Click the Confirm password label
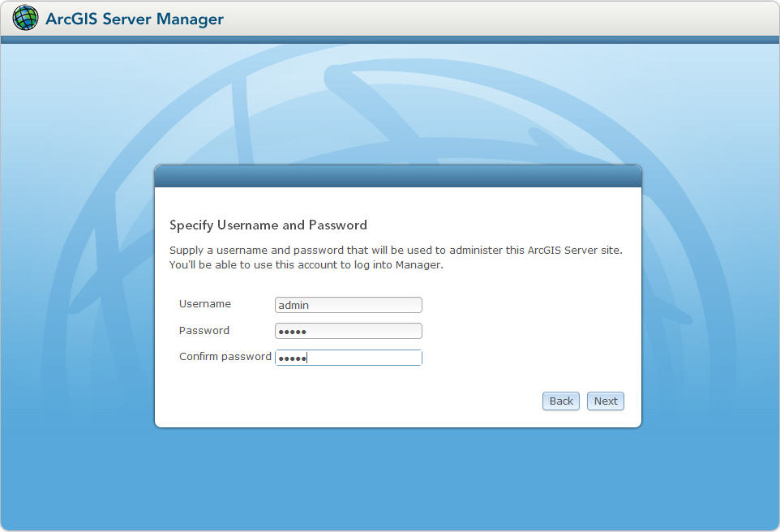 point(225,356)
